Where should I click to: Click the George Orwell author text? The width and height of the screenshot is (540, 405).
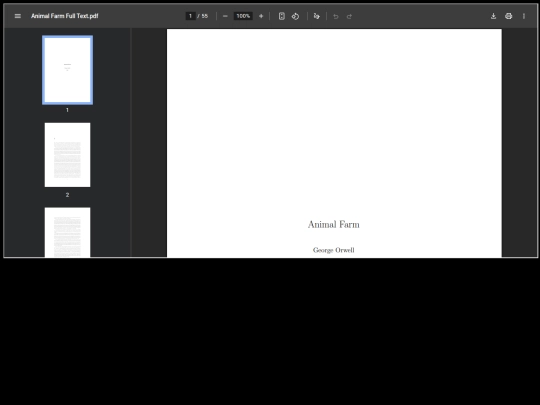tap(334, 250)
